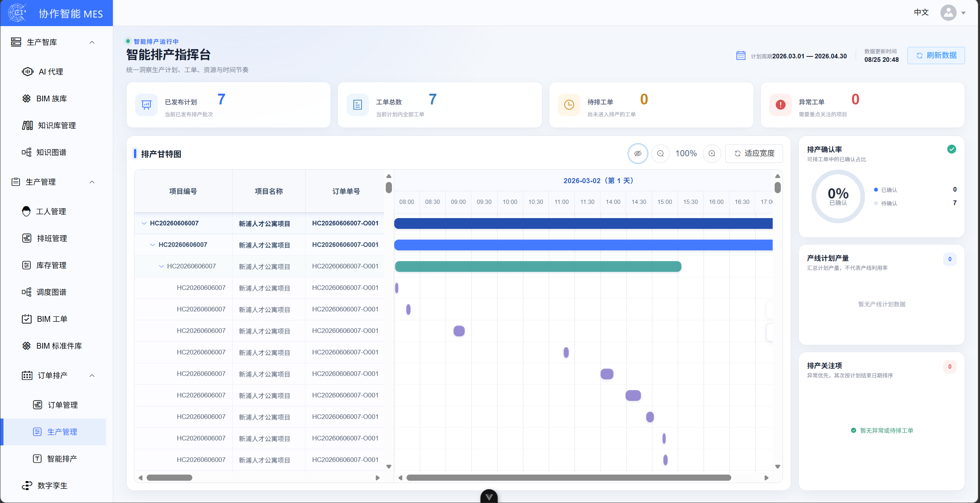Collapse the 生产智库 sidebar group
Image resolution: width=980 pixels, height=503 pixels.
click(92, 42)
